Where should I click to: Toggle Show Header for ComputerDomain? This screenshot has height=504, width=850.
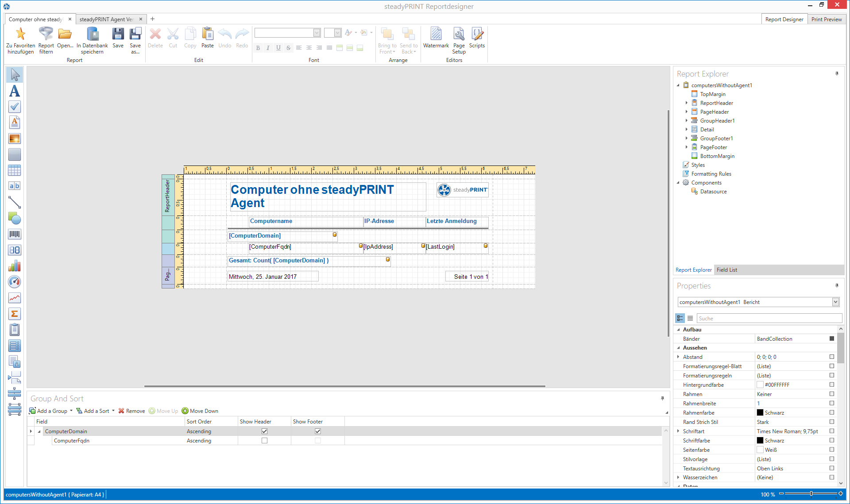pyautogui.click(x=264, y=431)
